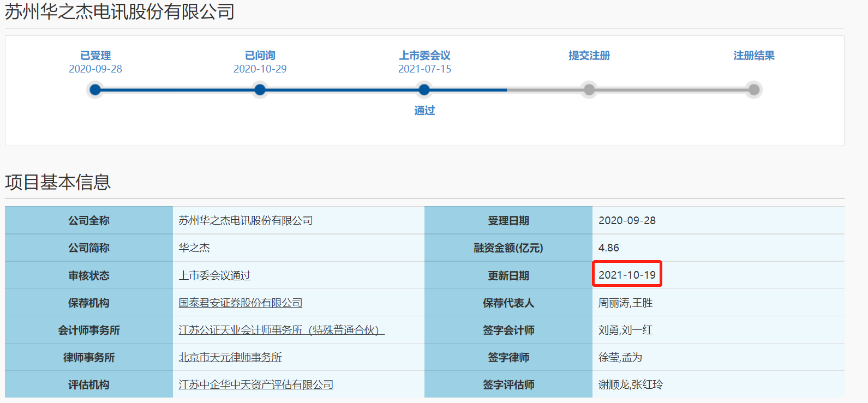Open the 江苏公证天业会计师事务所 link

[282, 330]
